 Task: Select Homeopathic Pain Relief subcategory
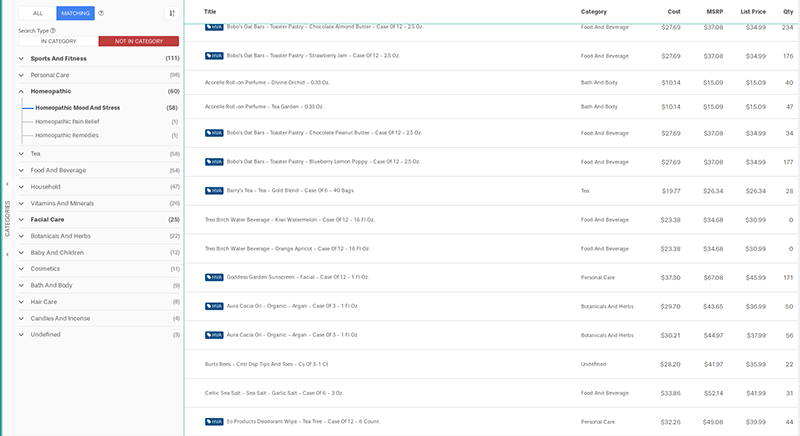(x=67, y=121)
